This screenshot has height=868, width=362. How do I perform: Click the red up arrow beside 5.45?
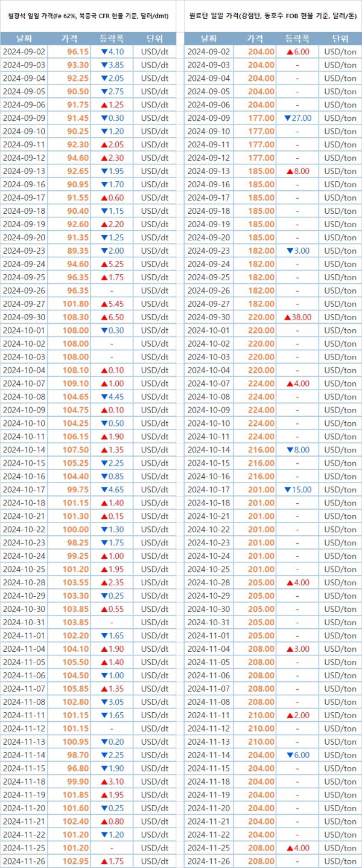104,304
